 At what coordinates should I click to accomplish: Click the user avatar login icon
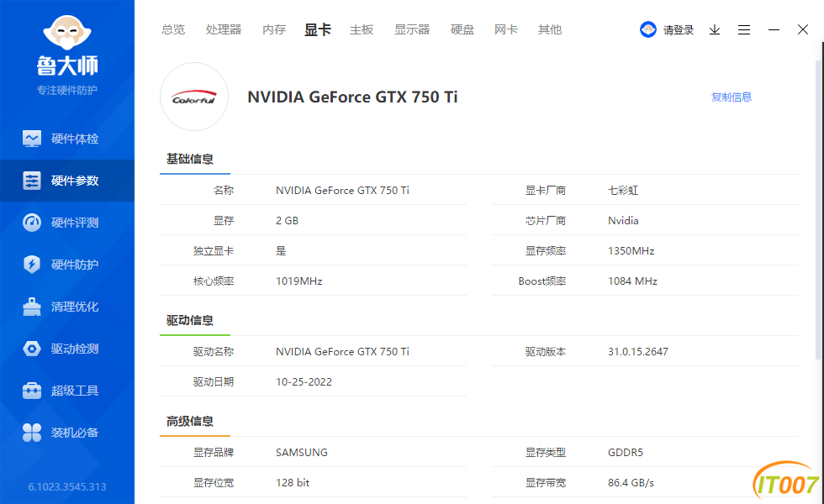click(648, 29)
